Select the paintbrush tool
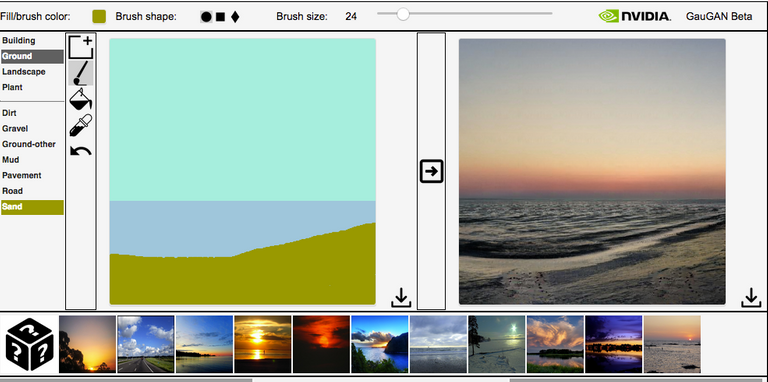 80,73
